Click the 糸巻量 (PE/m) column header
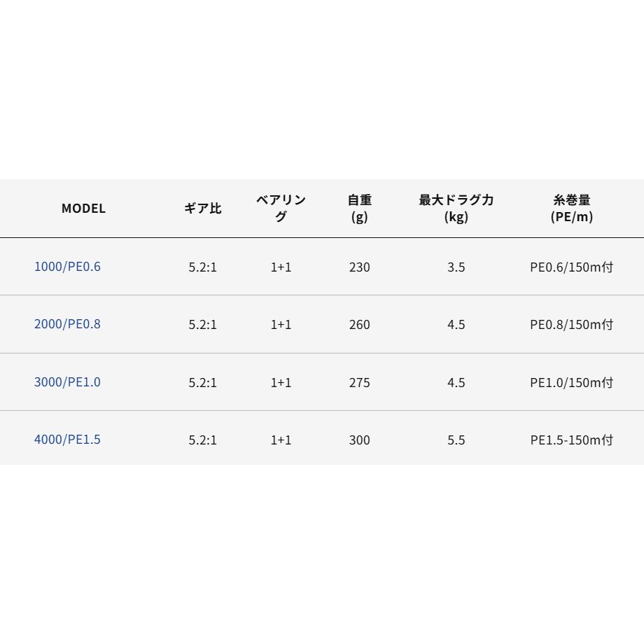 (572, 208)
